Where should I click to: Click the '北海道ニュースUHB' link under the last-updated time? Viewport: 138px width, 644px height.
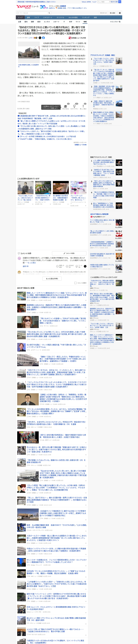click(x=80, y=145)
